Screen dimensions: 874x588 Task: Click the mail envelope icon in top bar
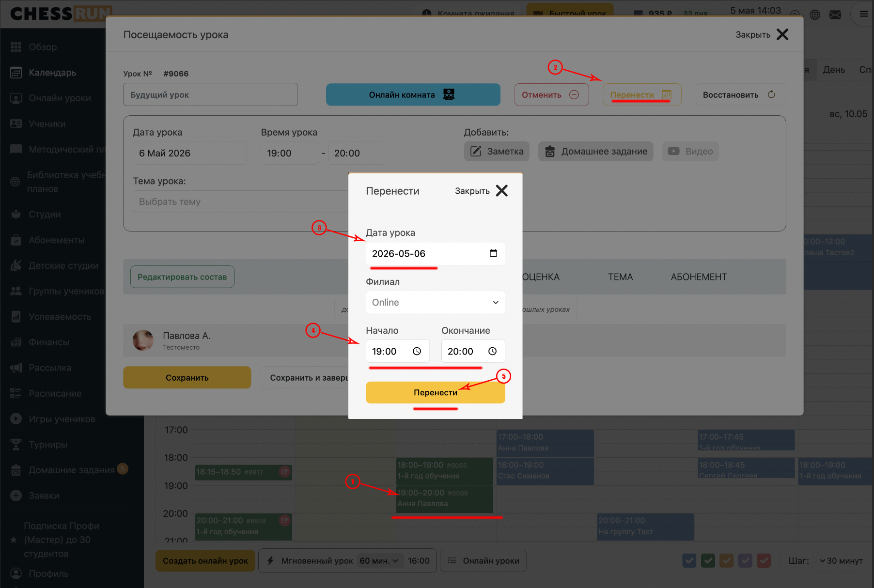835,15
